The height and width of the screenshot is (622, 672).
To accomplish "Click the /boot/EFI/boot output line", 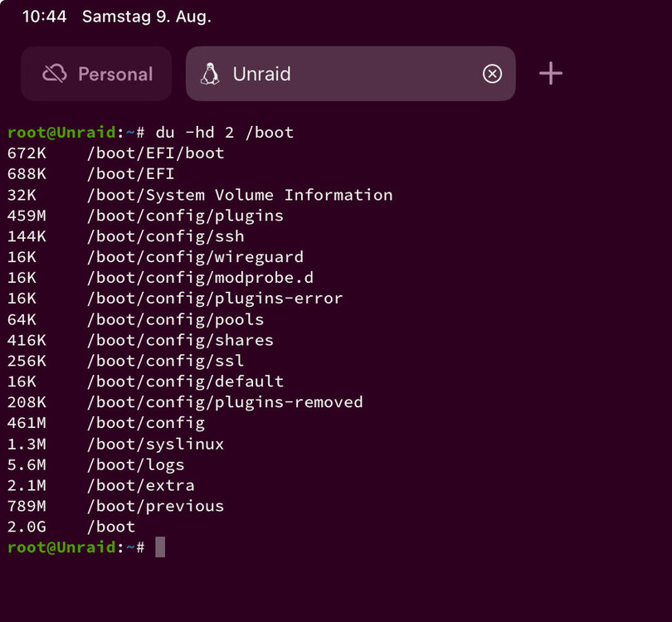I will pyautogui.click(x=115, y=153).
